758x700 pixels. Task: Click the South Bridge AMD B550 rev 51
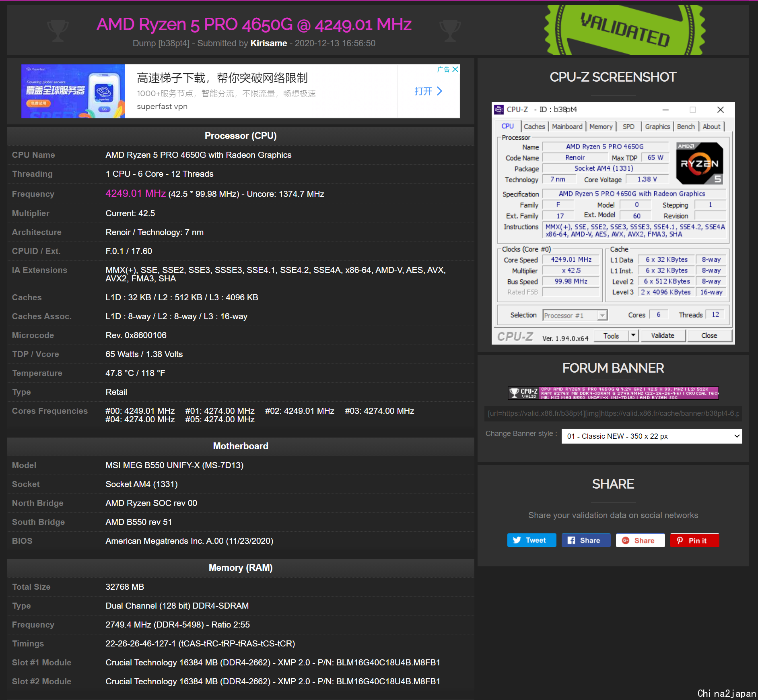138,522
